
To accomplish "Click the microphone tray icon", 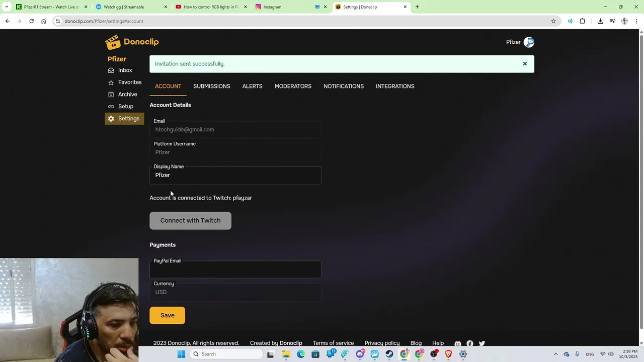I will [577, 354].
